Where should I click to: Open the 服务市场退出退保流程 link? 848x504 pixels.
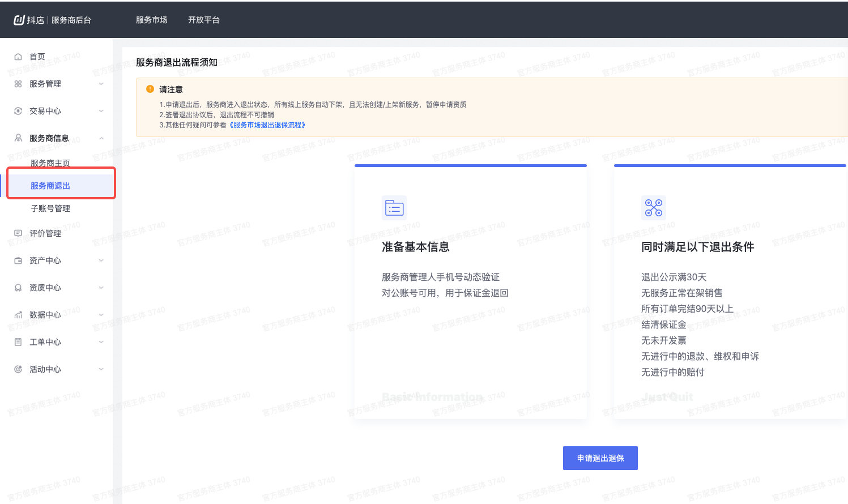tap(266, 125)
